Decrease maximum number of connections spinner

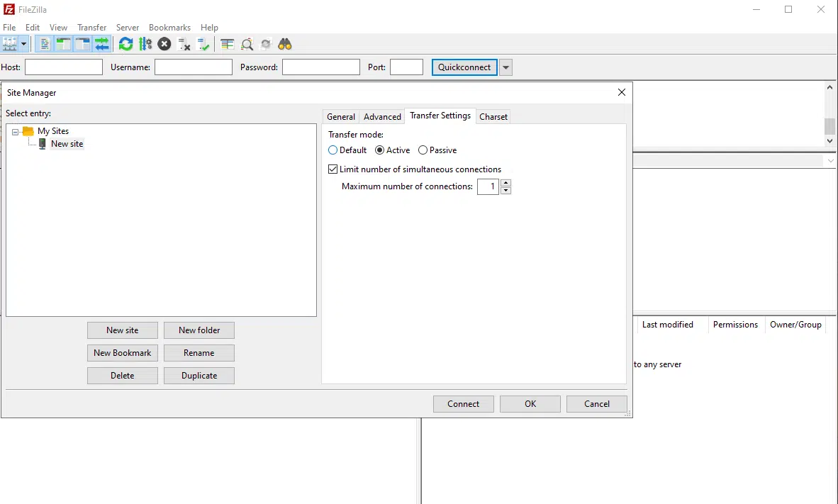(x=505, y=190)
